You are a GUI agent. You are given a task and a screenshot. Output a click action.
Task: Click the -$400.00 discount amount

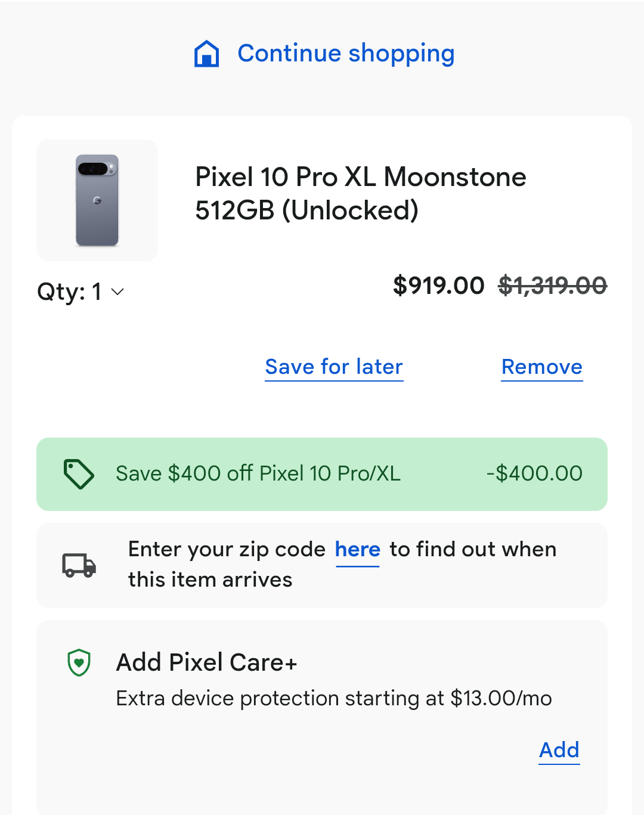click(534, 474)
